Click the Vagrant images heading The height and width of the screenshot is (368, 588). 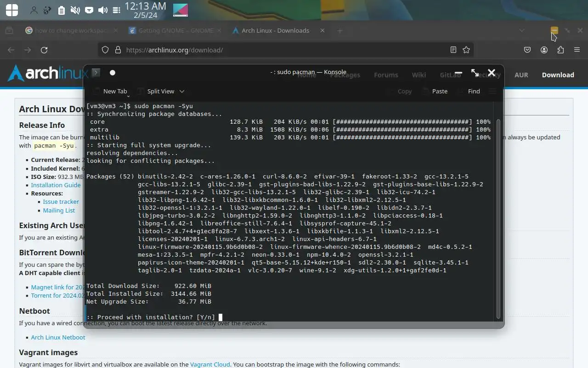click(48, 352)
